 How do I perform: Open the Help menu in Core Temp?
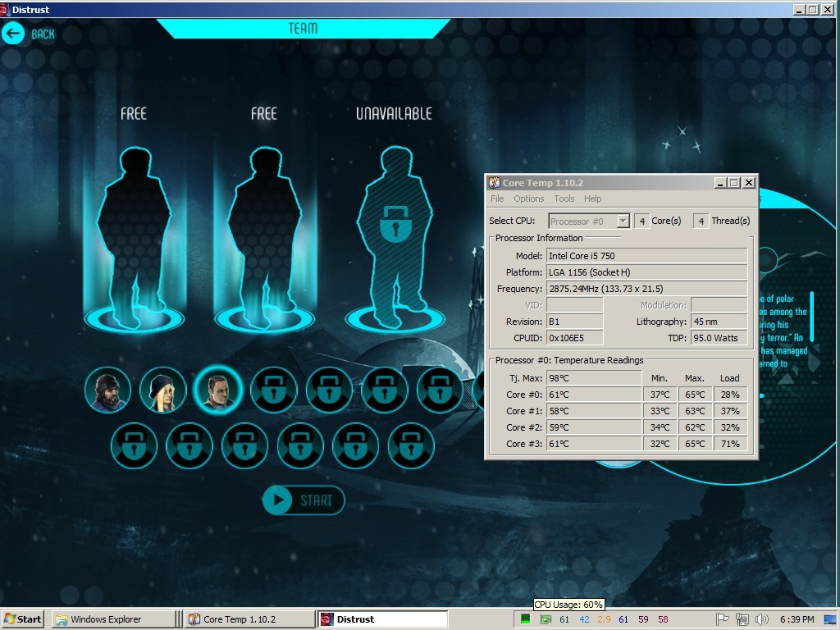click(592, 199)
